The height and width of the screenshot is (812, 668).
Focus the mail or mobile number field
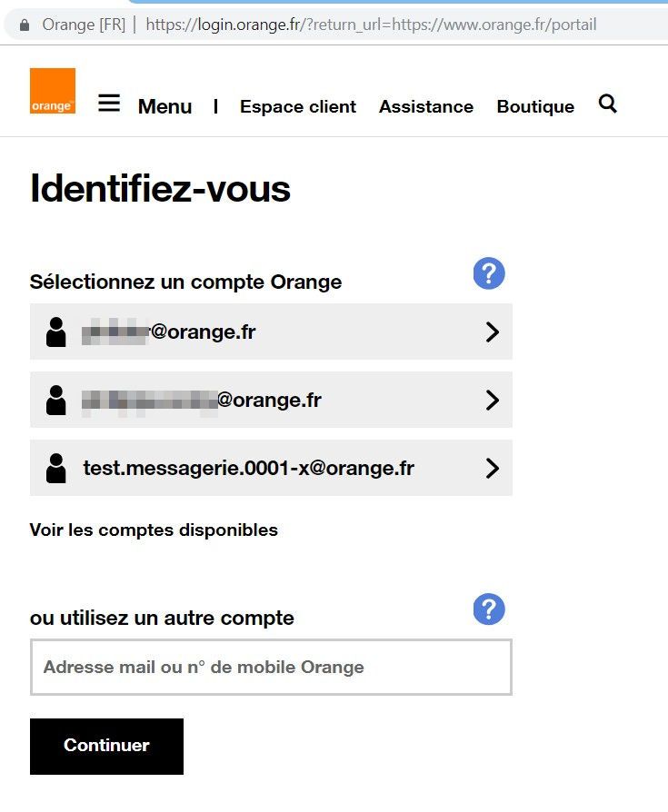(x=271, y=668)
